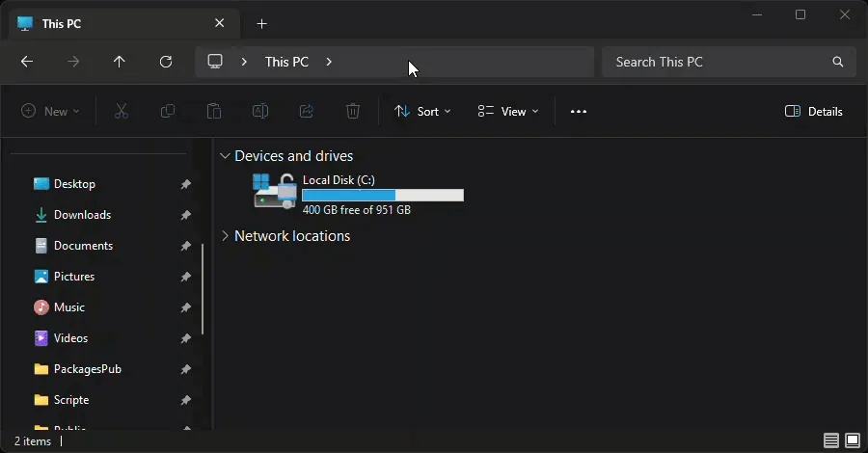Open the View dropdown

(508, 111)
